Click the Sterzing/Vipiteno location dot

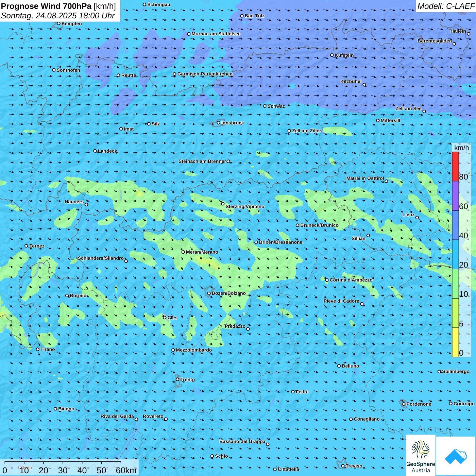223,204
